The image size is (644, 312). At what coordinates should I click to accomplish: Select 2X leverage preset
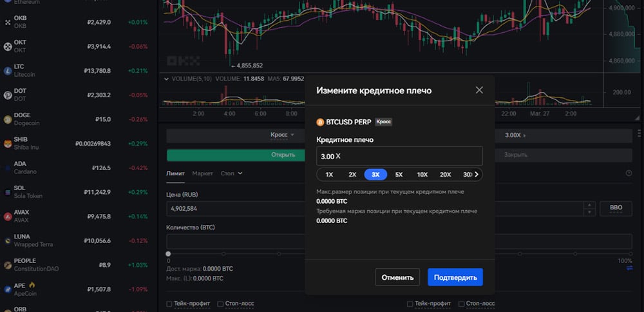tap(352, 174)
